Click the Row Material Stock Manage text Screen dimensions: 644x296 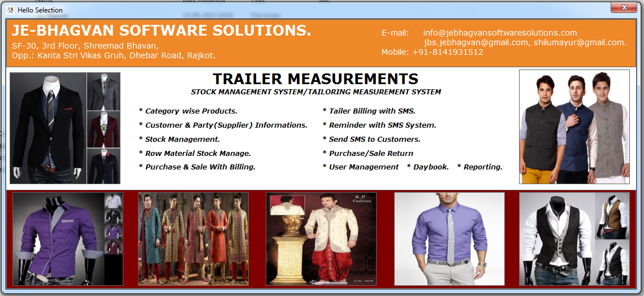pyautogui.click(x=195, y=153)
